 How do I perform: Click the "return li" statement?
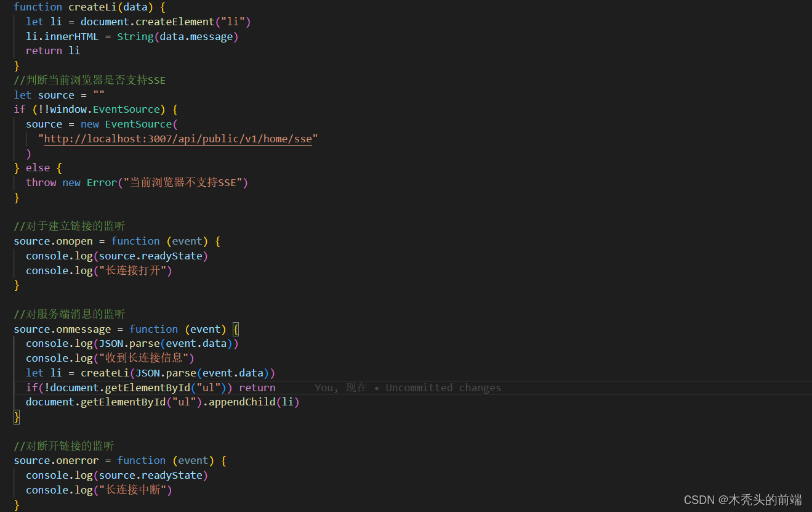pos(53,51)
